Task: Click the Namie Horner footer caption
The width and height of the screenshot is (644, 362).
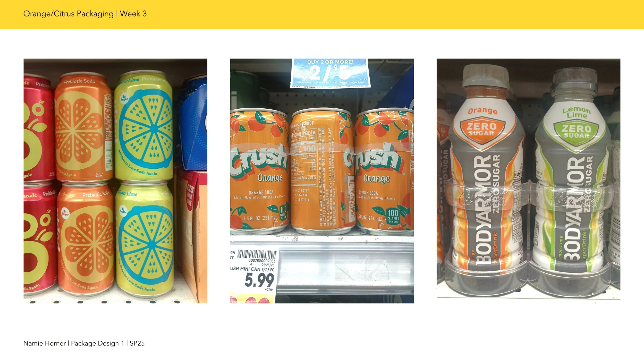Action: point(84,343)
